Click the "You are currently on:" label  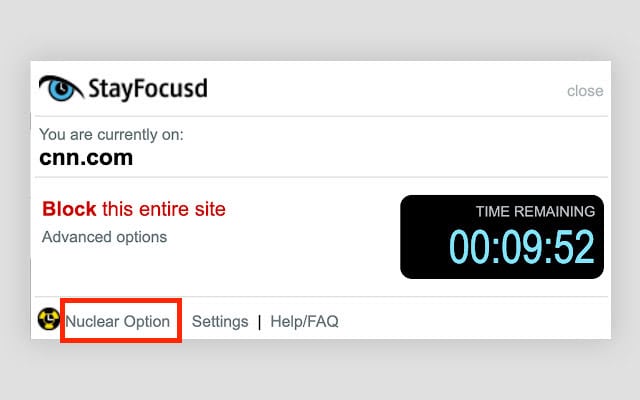pos(111,134)
